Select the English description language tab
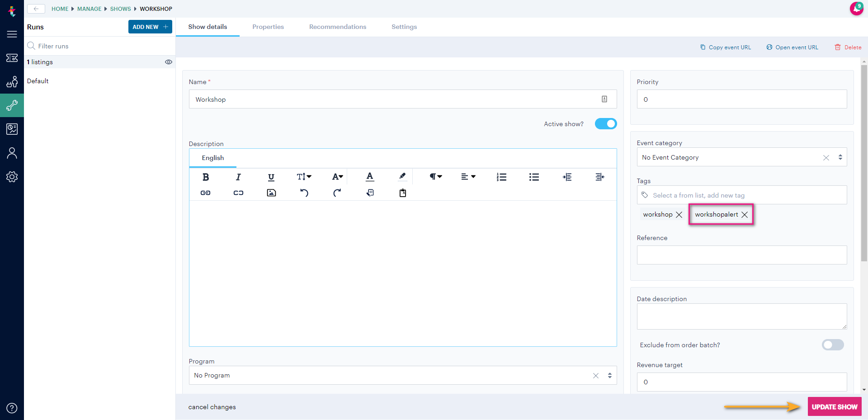This screenshot has height=420, width=868. click(213, 158)
